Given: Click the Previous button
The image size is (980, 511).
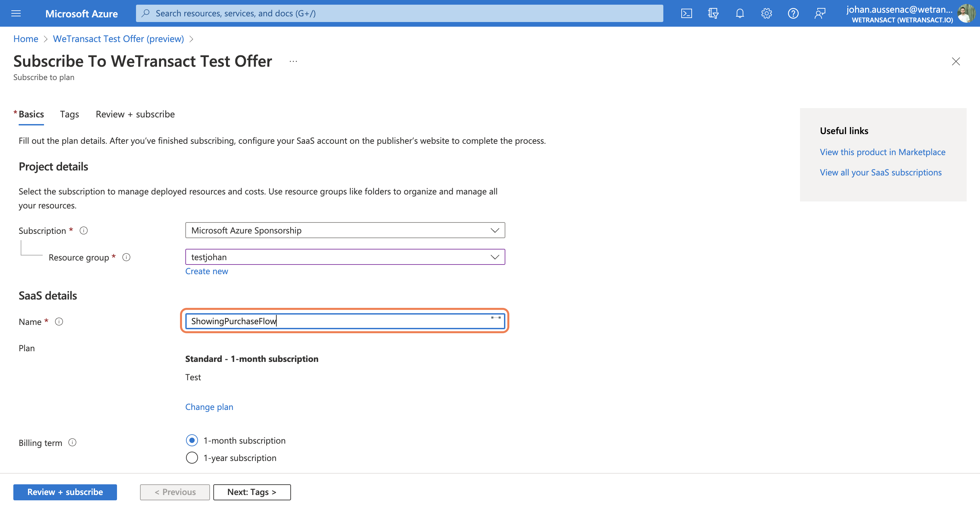Looking at the screenshot, I should tap(175, 492).
